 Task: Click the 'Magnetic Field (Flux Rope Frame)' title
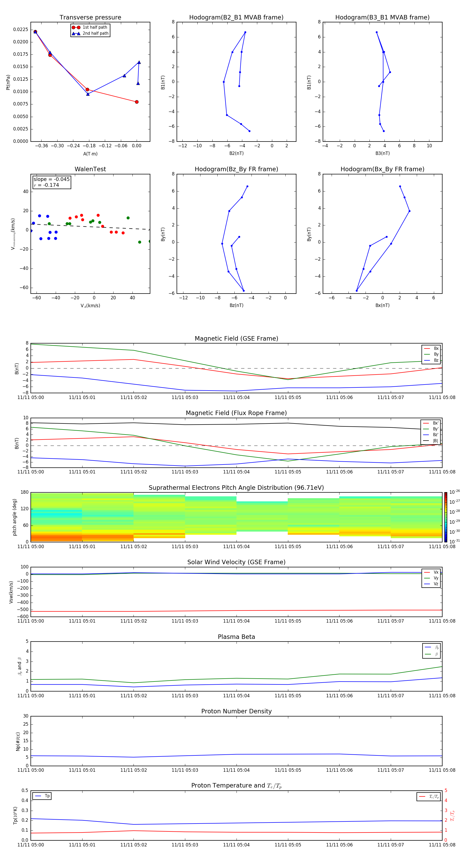click(x=236, y=413)
